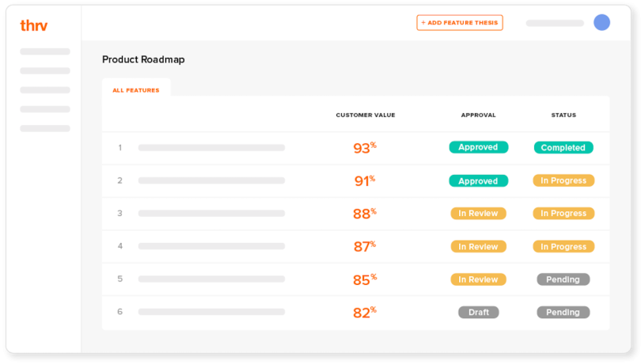The width and height of the screenshot is (641, 364).
Task: Click In Progress status in row 2
Action: pos(563,180)
